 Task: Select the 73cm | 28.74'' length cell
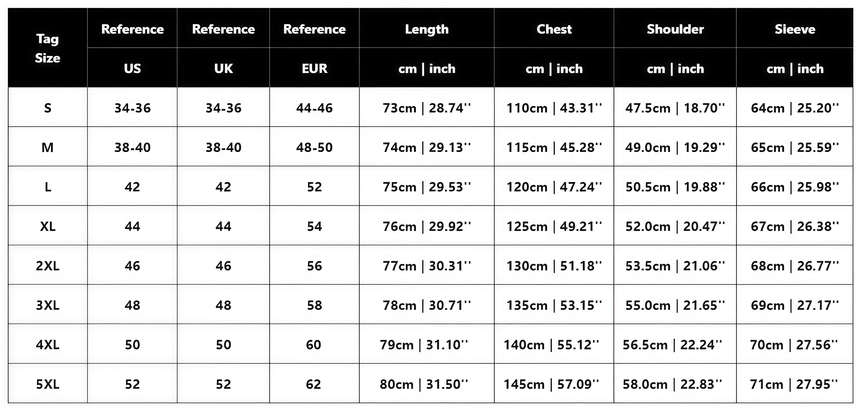tap(427, 108)
